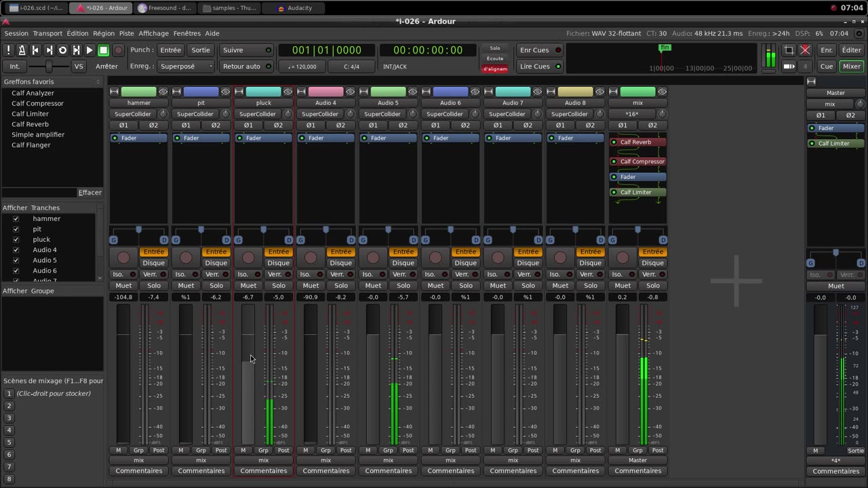Switch to Audacity in the taskbar
Screen dimensions: 868x488
click(295, 8)
